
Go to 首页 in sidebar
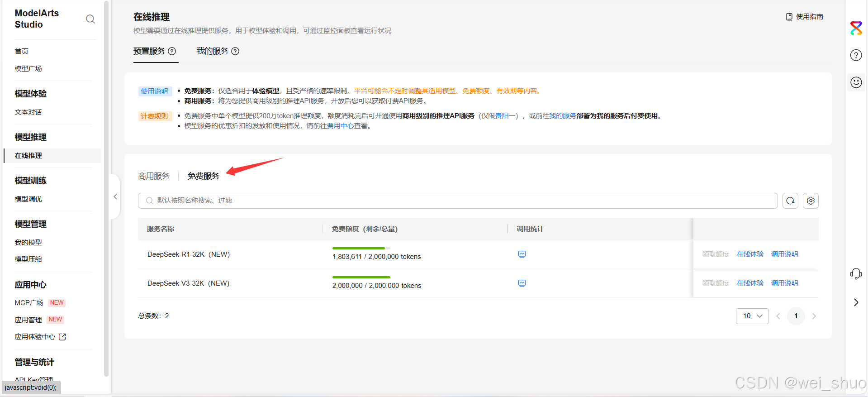tap(22, 52)
